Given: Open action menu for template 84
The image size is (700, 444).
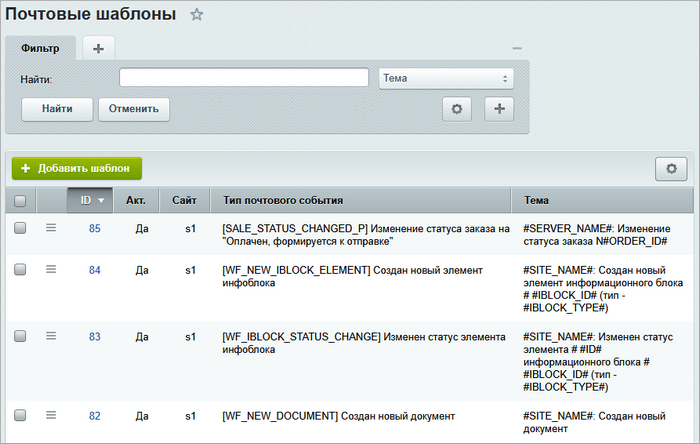Looking at the screenshot, I should (x=51, y=269).
